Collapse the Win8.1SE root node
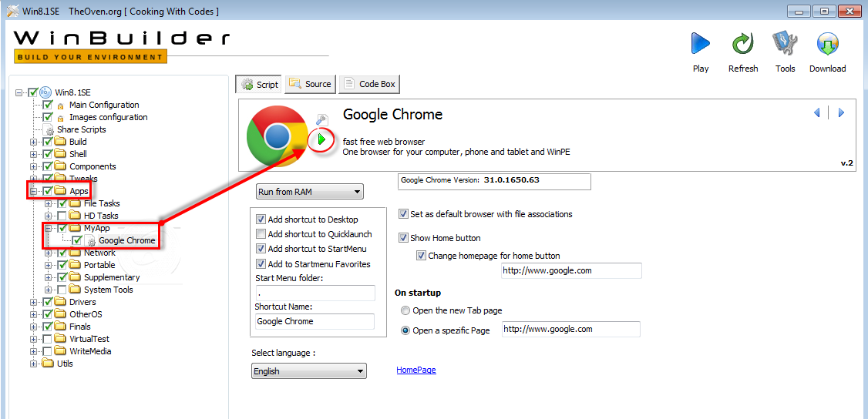Image resolution: width=868 pixels, height=419 pixels. click(19, 93)
